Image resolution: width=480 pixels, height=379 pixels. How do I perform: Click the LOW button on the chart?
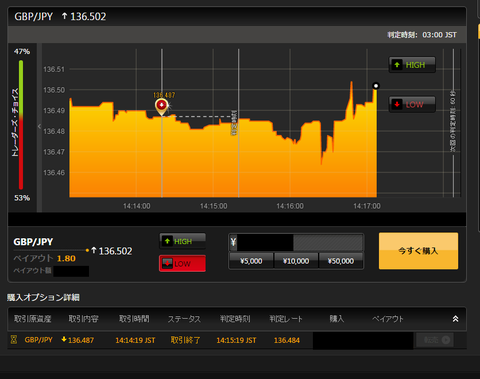point(412,104)
